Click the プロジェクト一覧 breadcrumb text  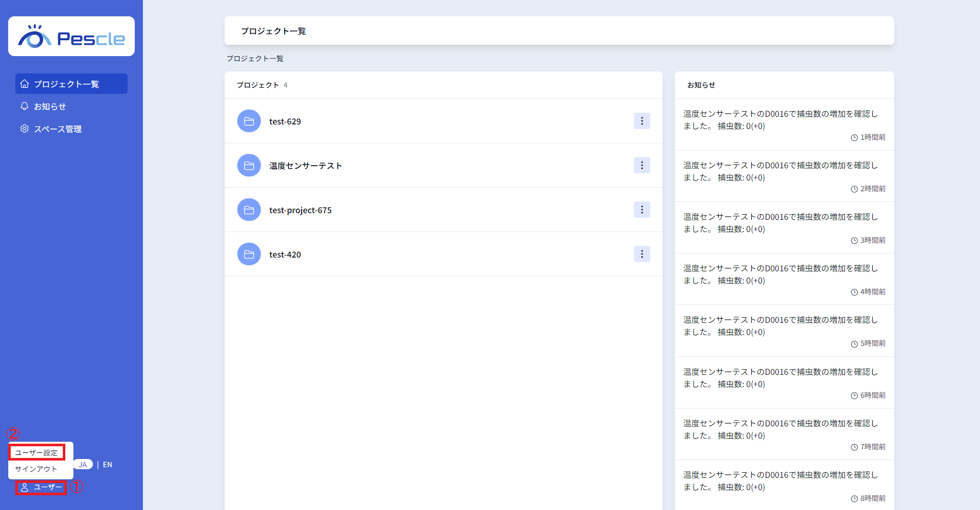click(x=255, y=59)
